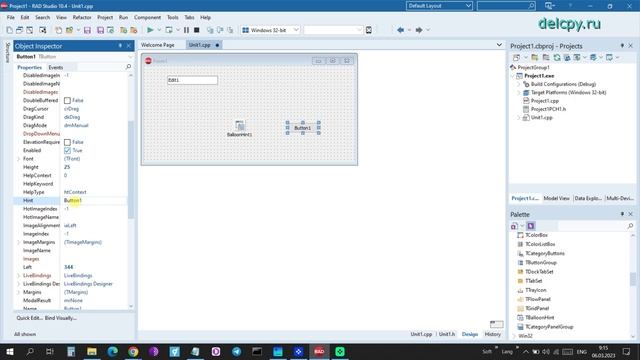The image size is (640, 360).
Task: Open the File menu
Action: 11,18
